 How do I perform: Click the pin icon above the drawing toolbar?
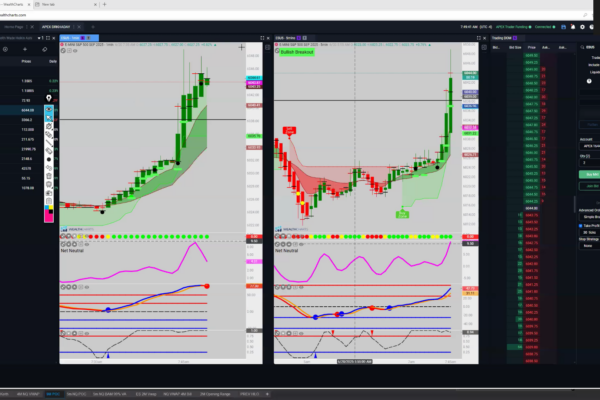pos(49,98)
